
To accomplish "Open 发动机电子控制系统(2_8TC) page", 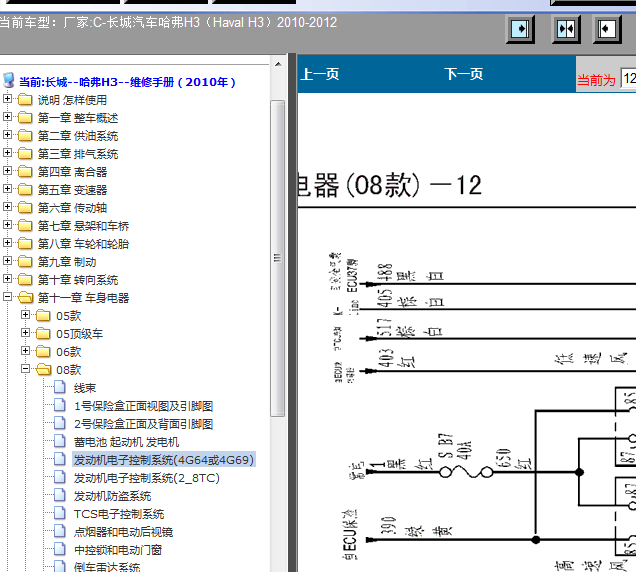I will click(146, 478).
